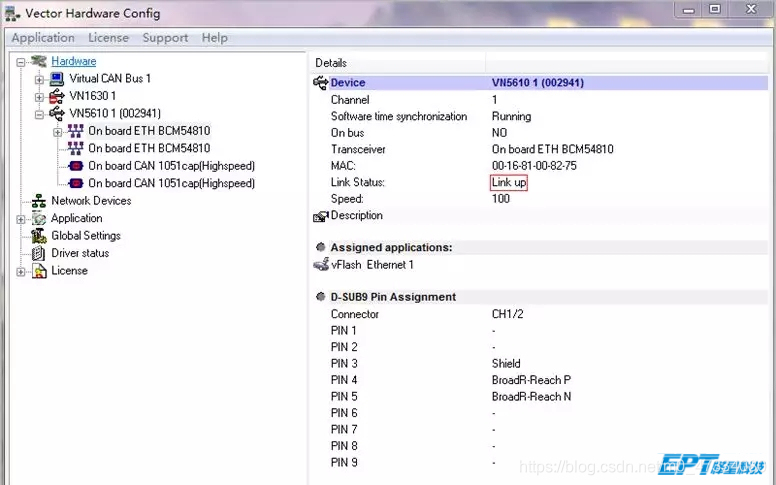776x485 pixels.
Task: Click the second CAN 1051cap channel icon
Action: coord(76,183)
